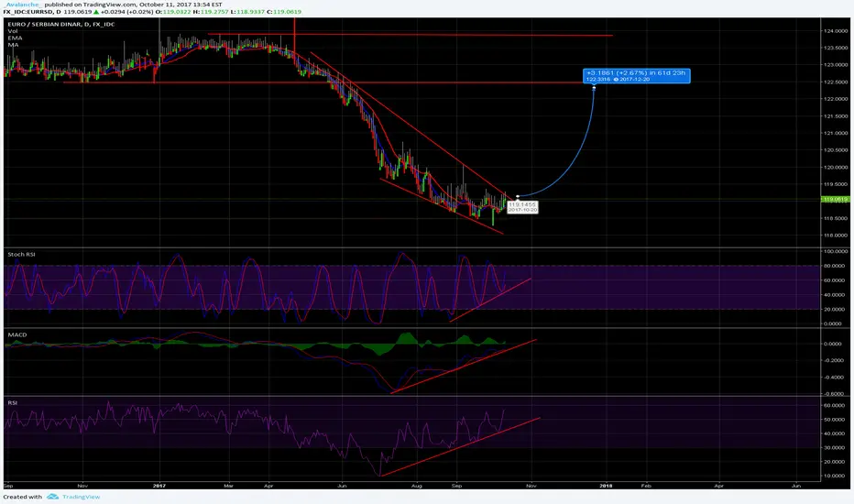
Task: Open the TradingView link in the footer
Action: point(82,497)
